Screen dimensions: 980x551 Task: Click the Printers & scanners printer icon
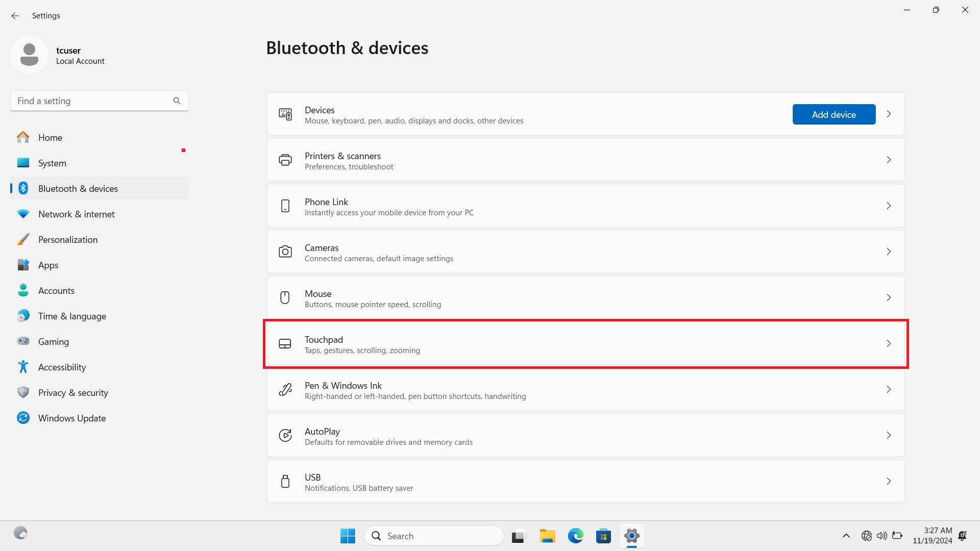(285, 160)
